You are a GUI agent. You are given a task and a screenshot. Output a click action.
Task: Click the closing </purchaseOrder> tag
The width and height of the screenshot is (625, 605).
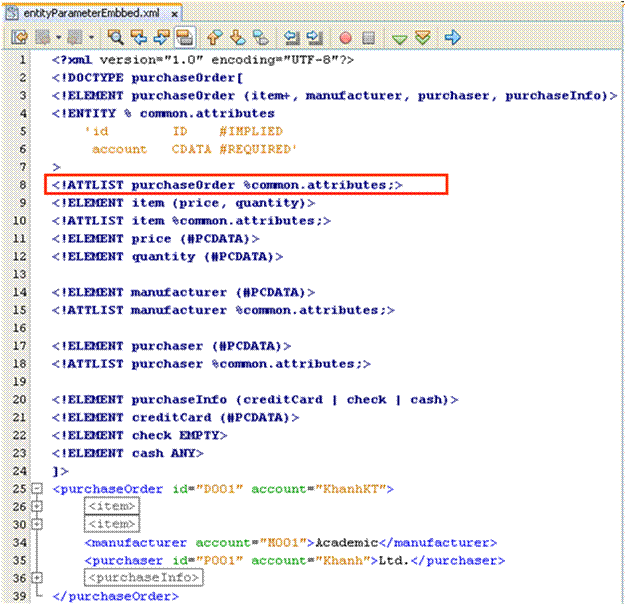pyautogui.click(x=116, y=596)
